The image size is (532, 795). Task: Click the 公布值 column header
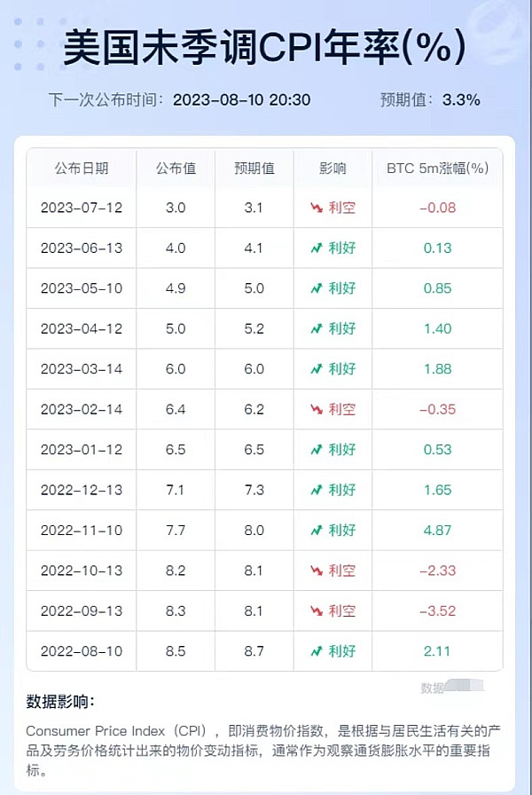[176, 169]
